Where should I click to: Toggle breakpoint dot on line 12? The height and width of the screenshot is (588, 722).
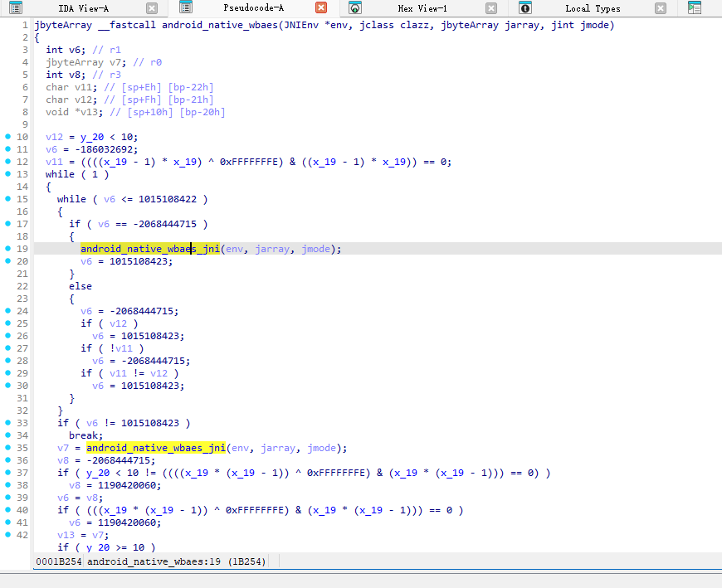click(x=7, y=162)
